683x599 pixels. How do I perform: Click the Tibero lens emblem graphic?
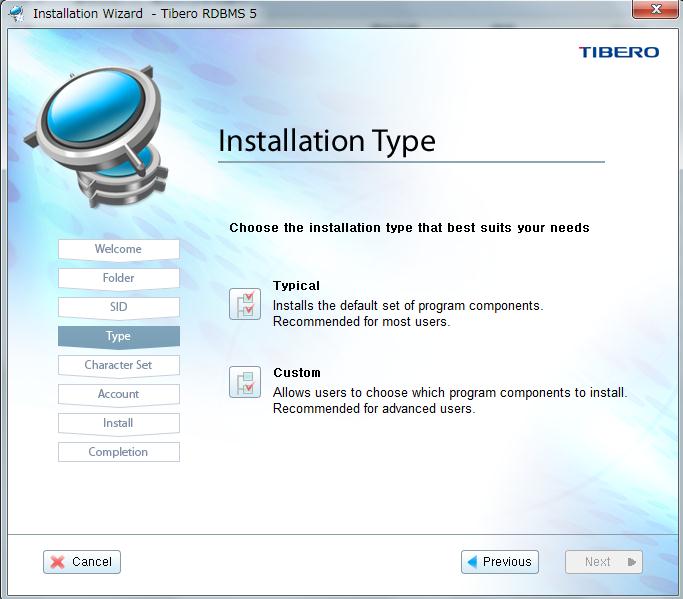coord(96,136)
